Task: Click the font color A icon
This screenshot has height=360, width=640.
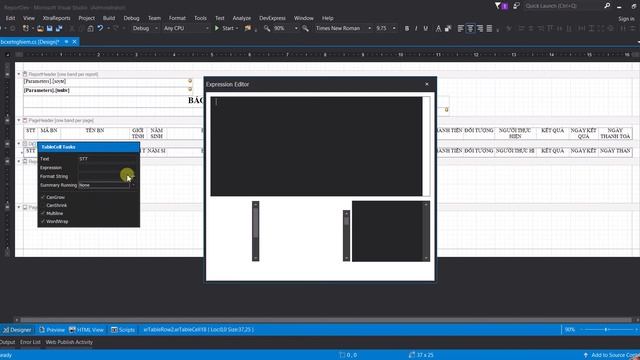Action: [x=438, y=29]
